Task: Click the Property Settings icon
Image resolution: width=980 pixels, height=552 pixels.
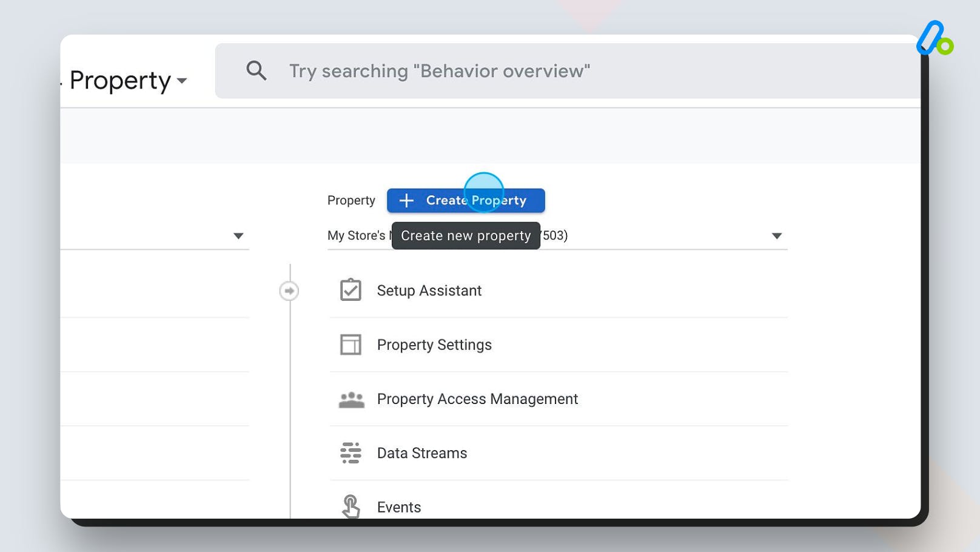Action: click(351, 344)
